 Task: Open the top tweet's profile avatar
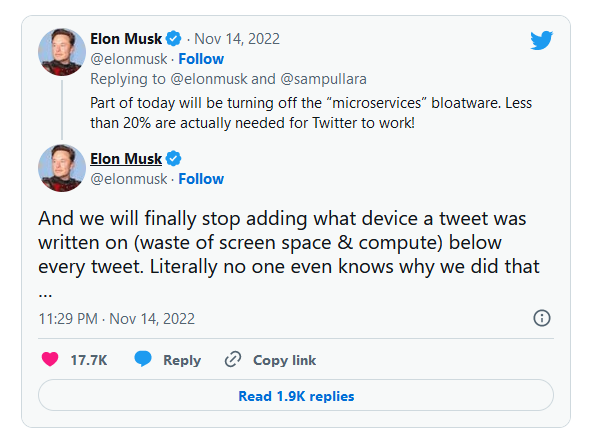(62, 52)
